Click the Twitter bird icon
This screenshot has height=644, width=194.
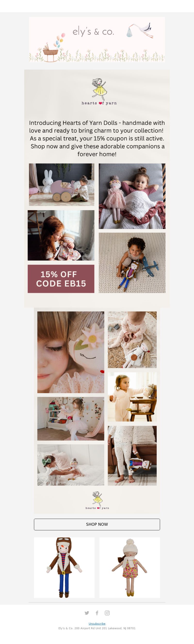(x=87, y=613)
